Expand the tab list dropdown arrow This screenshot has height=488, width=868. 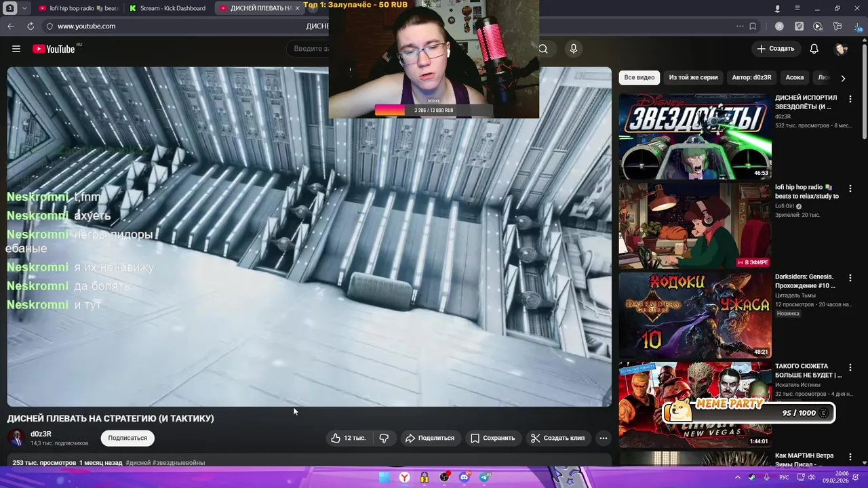25,8
